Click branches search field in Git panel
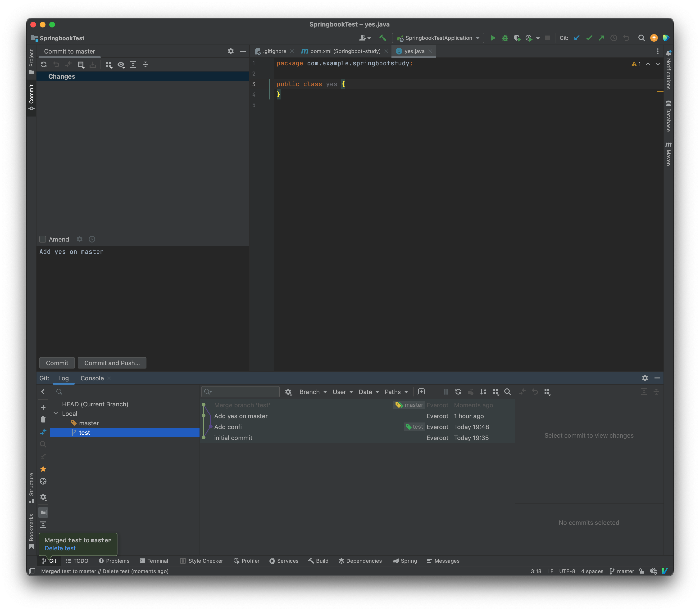The image size is (700, 611). coord(125,392)
